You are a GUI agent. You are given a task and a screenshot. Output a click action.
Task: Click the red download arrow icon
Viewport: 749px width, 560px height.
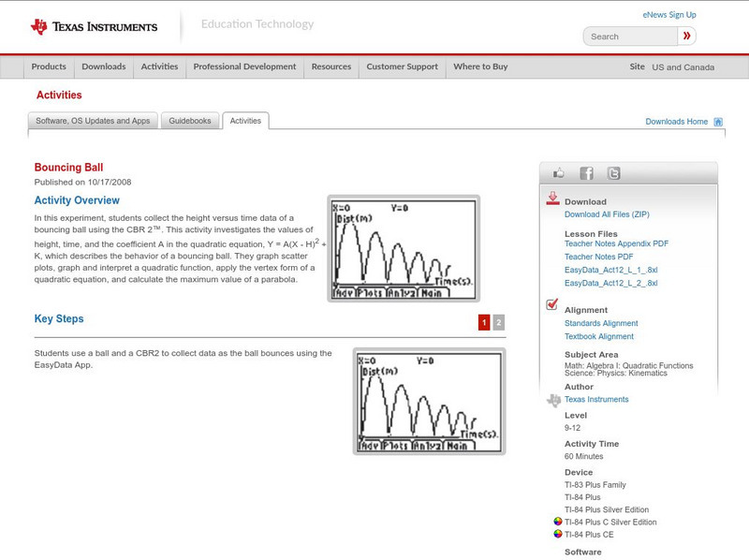coord(552,199)
